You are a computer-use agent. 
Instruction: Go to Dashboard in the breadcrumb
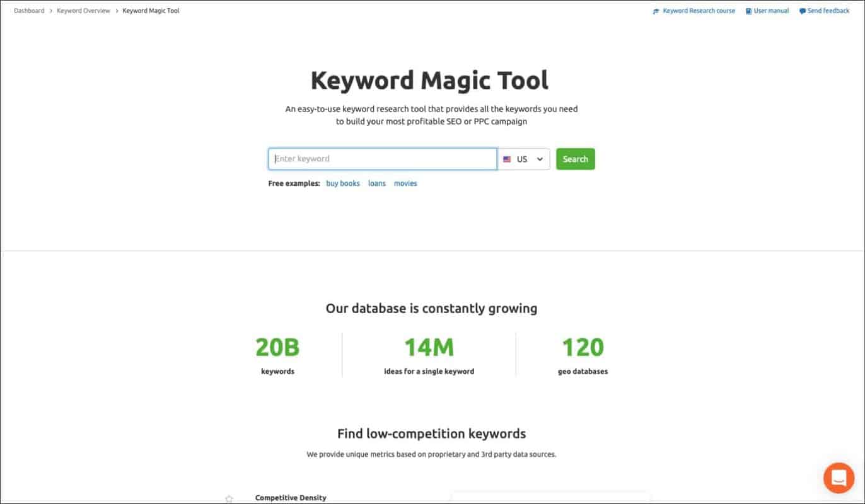click(x=29, y=11)
